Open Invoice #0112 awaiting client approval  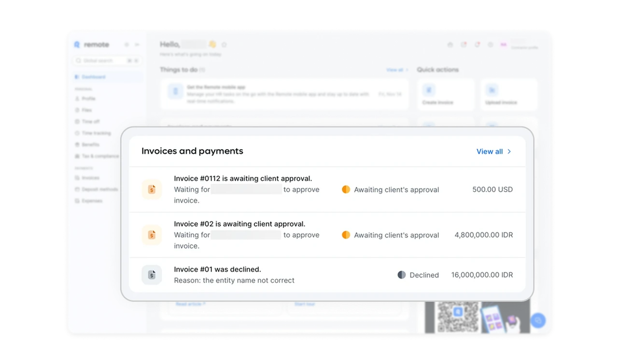(243, 179)
